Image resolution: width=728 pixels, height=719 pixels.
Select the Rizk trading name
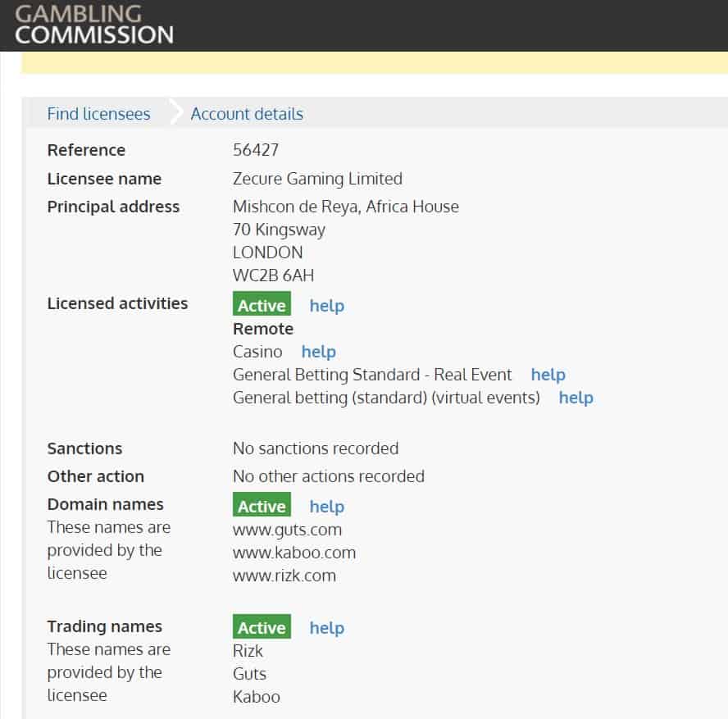click(248, 651)
